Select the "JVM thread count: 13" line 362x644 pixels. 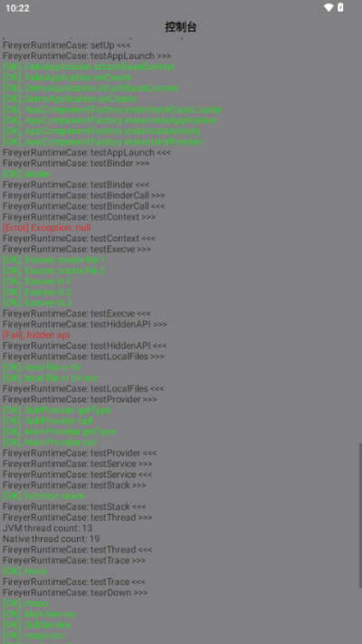click(47, 527)
